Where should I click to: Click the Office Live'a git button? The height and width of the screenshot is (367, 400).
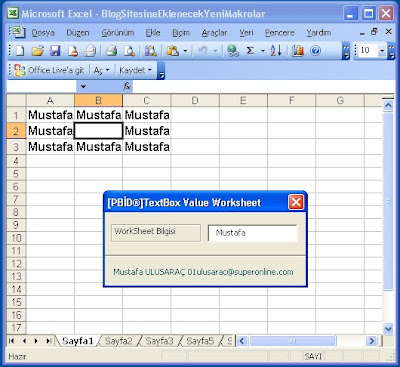tap(49, 70)
